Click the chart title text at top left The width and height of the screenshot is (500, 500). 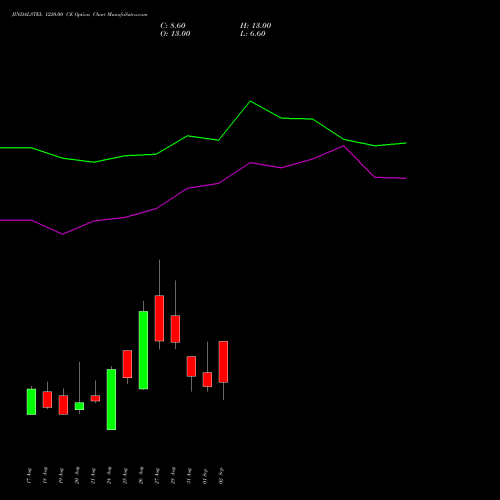[x=79, y=15]
